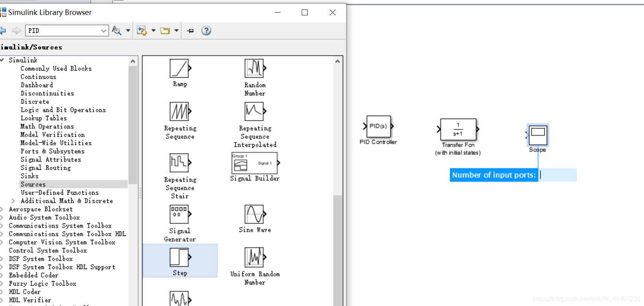The image size is (644, 306).
Task: Choose the Uniform Random Number block
Action: [x=255, y=258]
